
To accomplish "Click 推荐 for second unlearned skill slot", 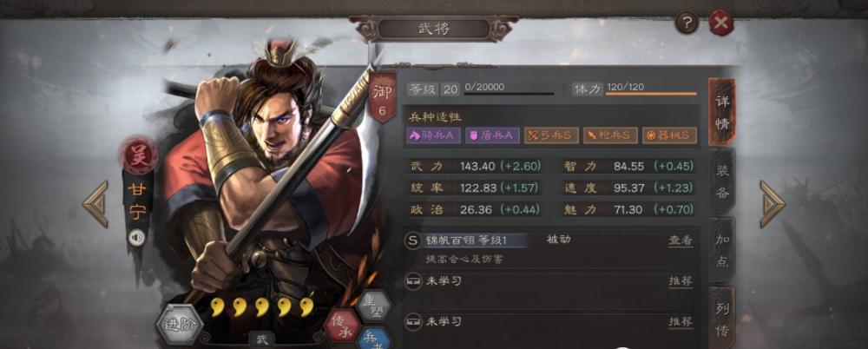I will [681, 321].
